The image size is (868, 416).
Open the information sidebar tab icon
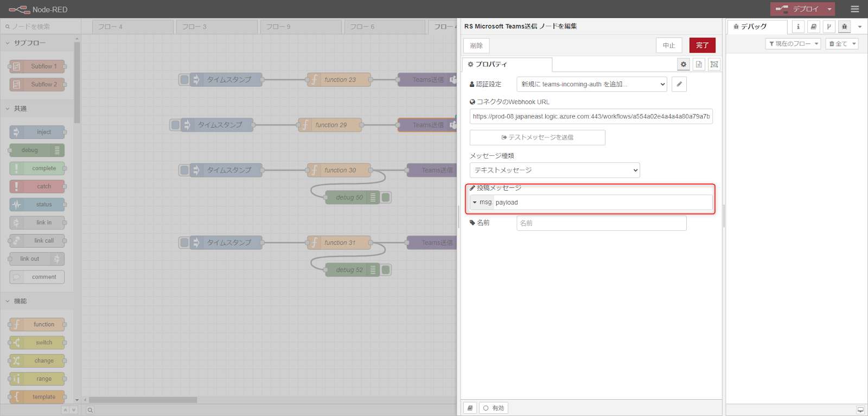point(798,27)
